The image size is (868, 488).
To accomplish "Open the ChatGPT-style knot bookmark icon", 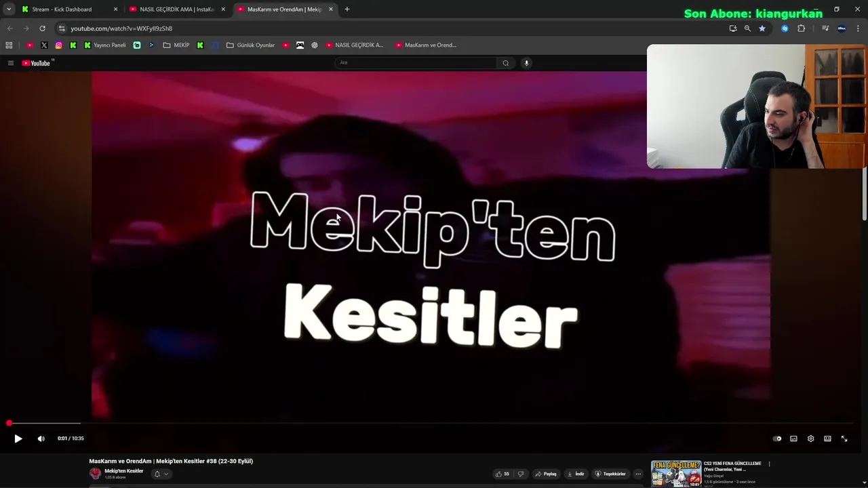I will tap(315, 45).
